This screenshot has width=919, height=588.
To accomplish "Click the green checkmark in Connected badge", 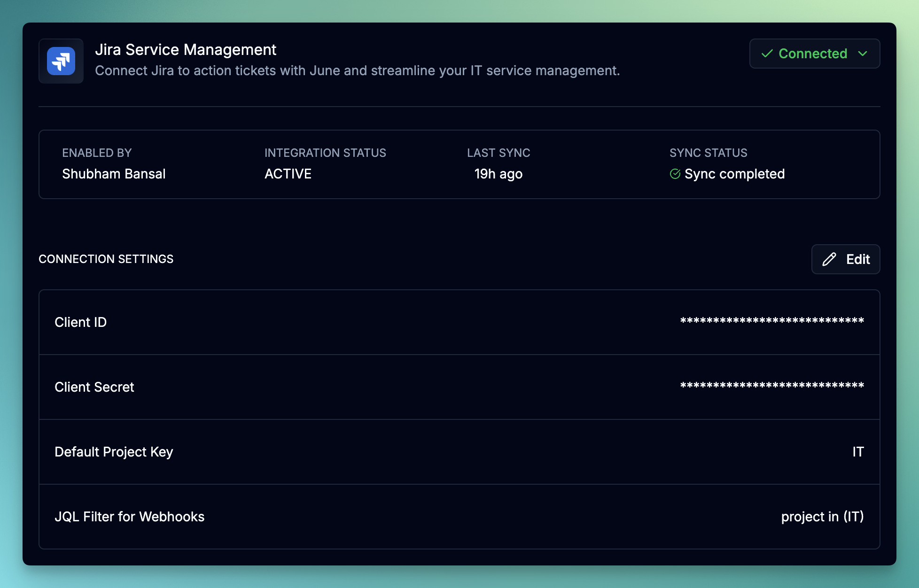I will (767, 54).
